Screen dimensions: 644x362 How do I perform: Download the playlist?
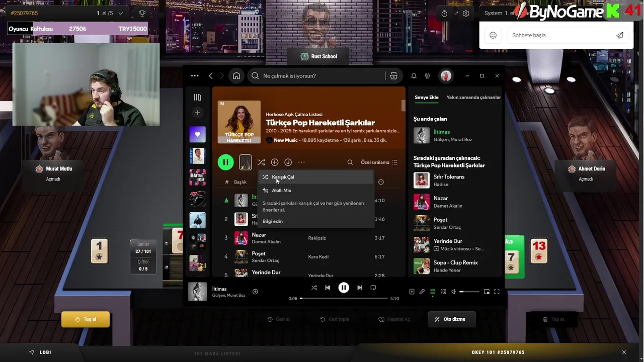[x=288, y=162]
